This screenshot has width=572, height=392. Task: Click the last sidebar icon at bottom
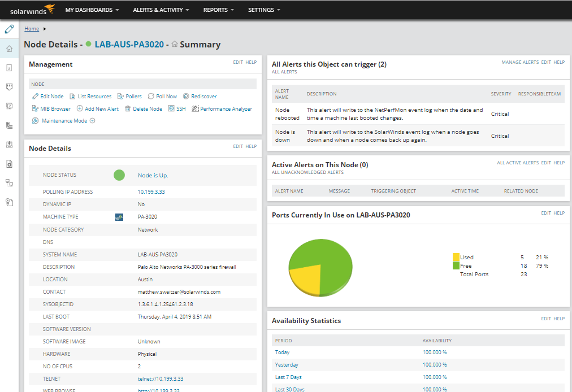click(x=10, y=202)
